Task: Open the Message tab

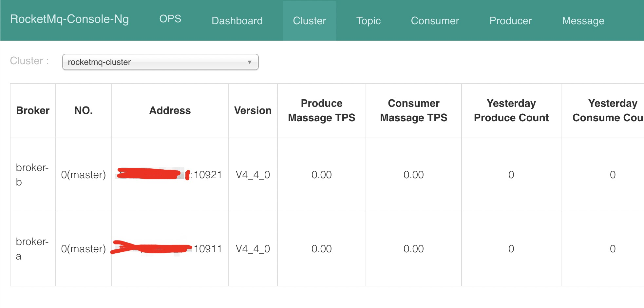Action: (583, 21)
